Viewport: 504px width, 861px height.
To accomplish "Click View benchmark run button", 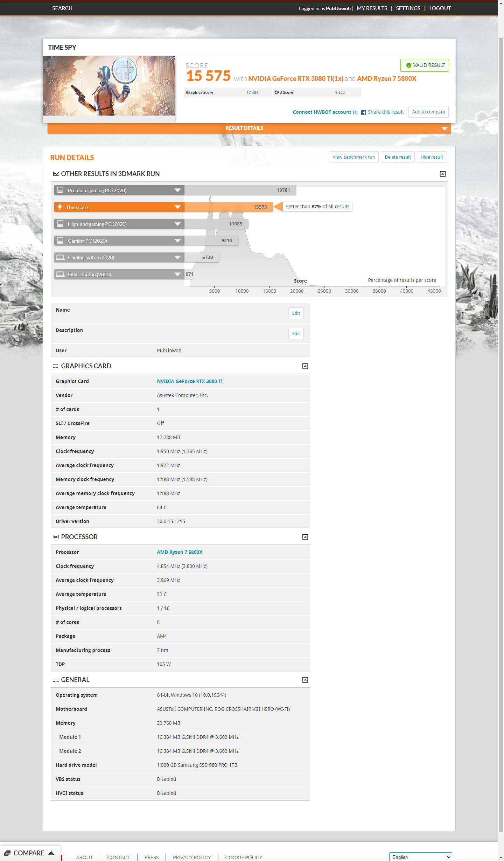I will [x=353, y=157].
